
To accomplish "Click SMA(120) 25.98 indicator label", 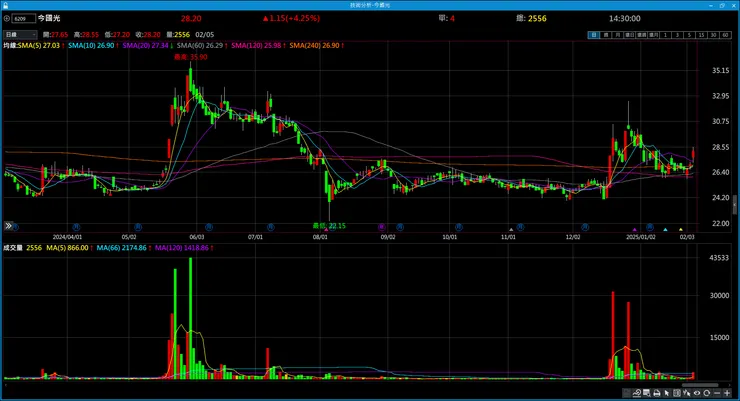I will [x=258, y=45].
